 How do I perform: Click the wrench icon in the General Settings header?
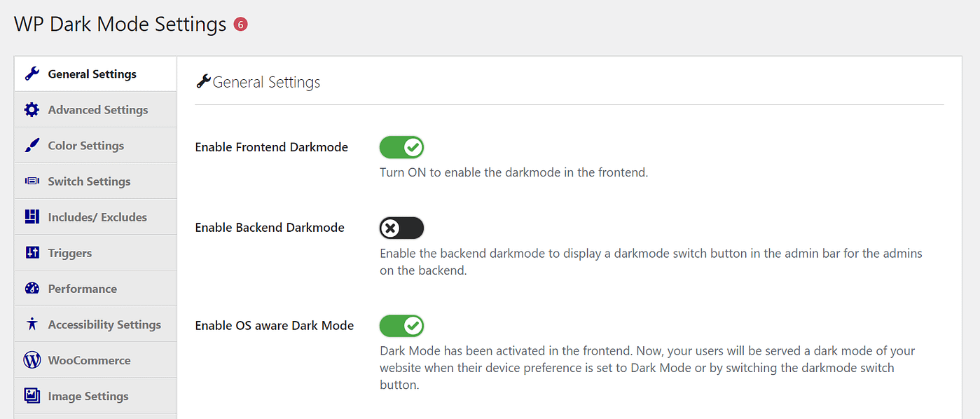coord(203,81)
